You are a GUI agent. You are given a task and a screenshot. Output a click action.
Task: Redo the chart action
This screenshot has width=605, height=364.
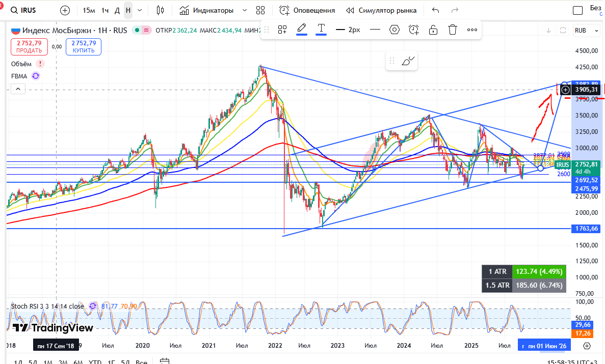click(x=455, y=10)
